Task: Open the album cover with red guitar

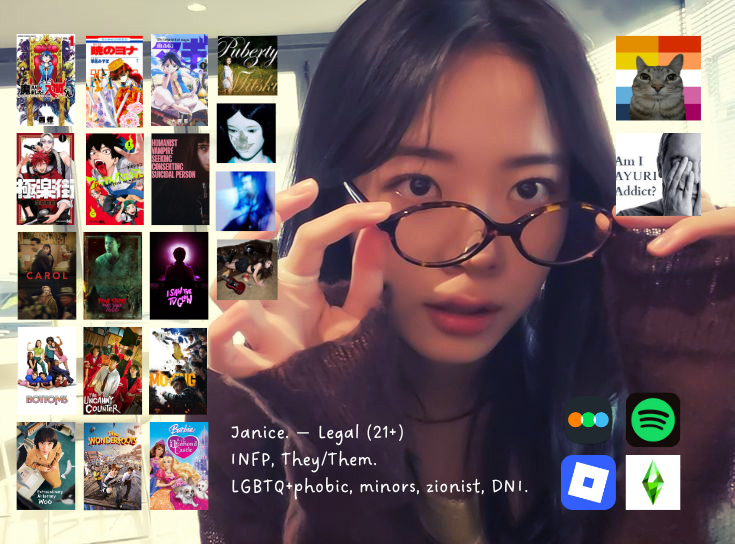Action: [247, 270]
